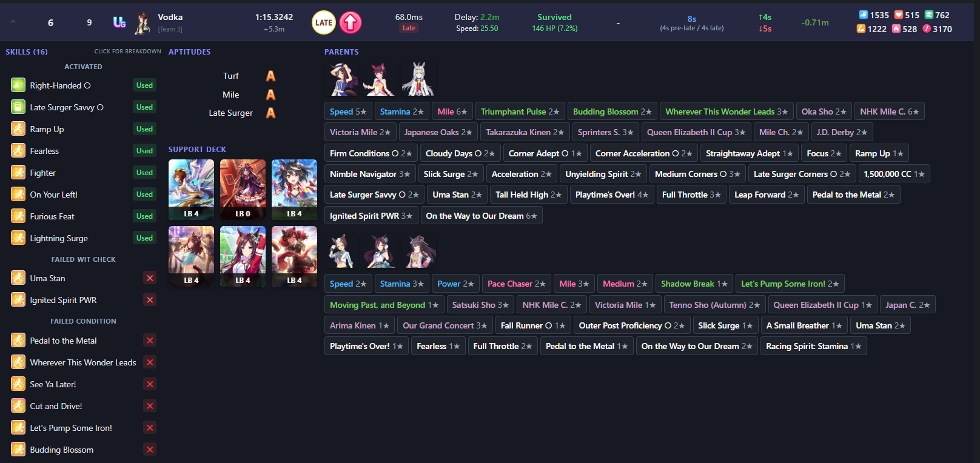Click the Furious Feat skill icon
980x463 pixels.
[18, 216]
